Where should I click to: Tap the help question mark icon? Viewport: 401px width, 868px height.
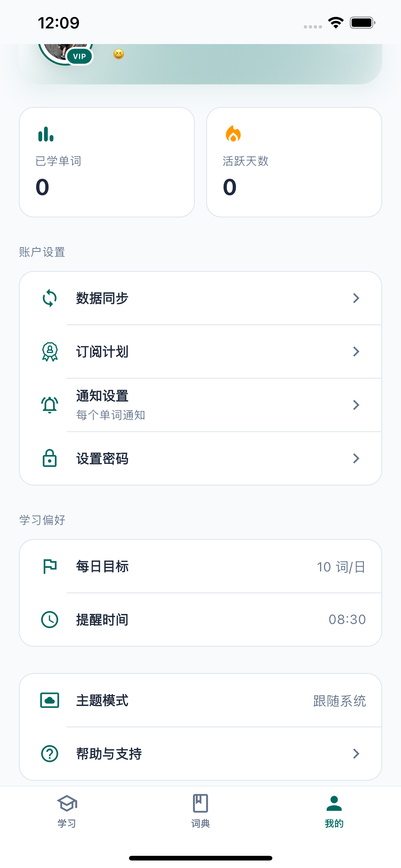click(x=49, y=753)
